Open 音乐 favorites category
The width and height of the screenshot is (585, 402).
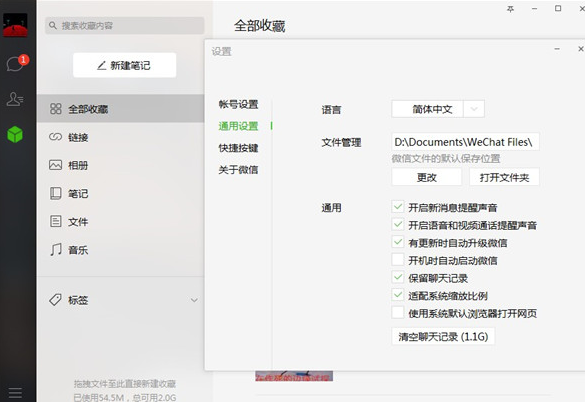[121, 249]
